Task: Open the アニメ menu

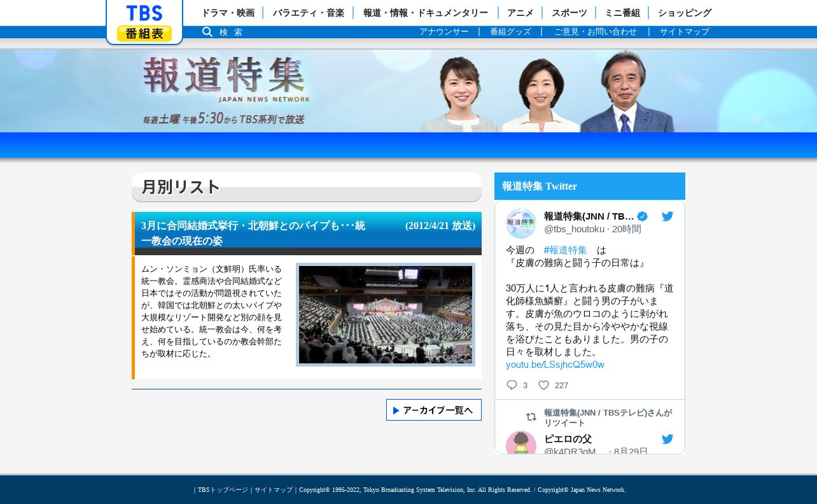Action: pyautogui.click(x=520, y=13)
